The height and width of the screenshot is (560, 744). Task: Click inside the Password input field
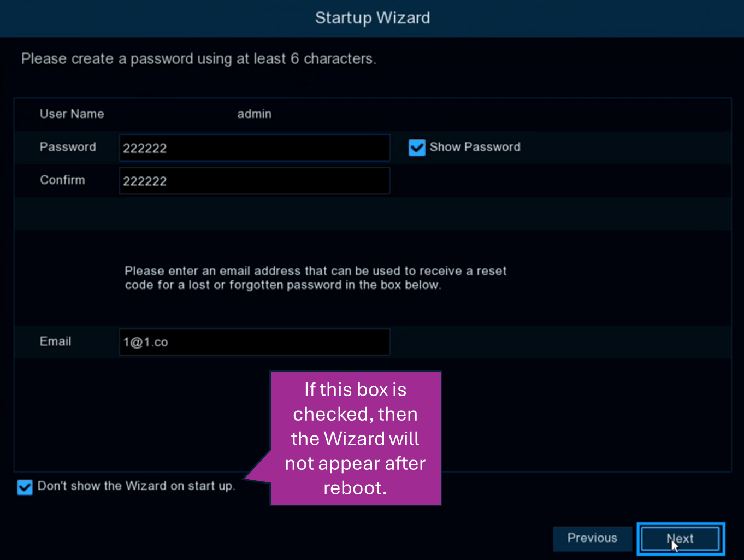tap(254, 148)
